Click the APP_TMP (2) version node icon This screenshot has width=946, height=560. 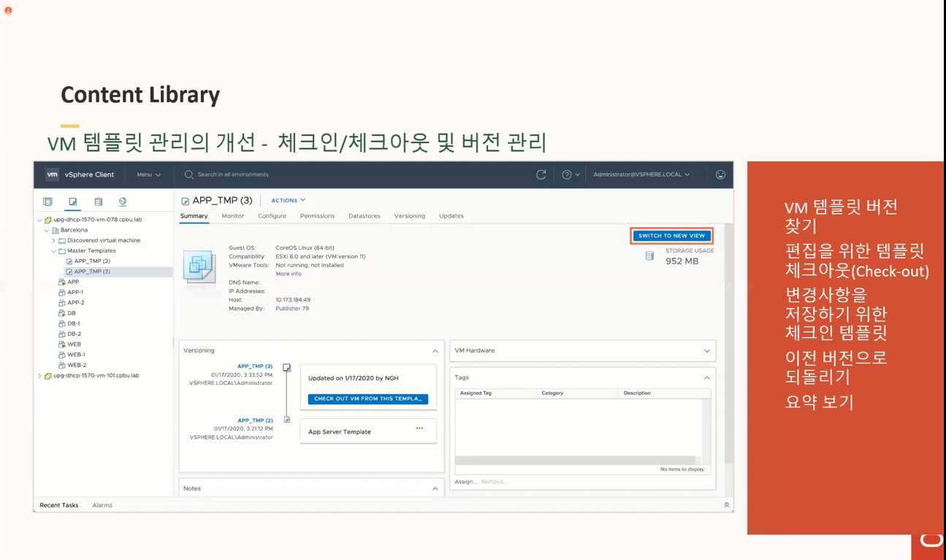287,420
